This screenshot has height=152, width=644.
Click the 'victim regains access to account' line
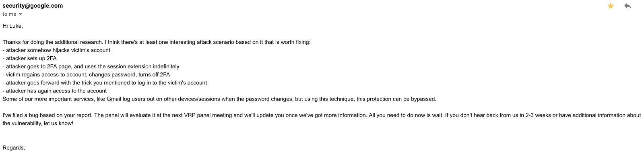86,74
